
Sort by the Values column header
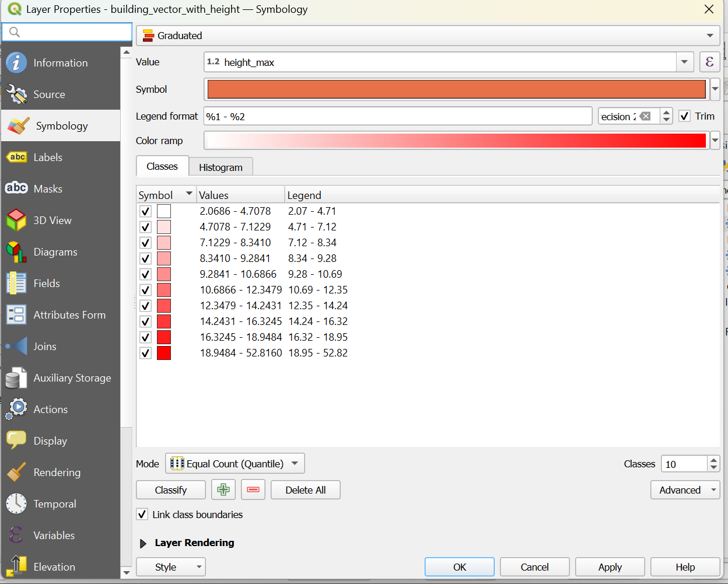(240, 195)
